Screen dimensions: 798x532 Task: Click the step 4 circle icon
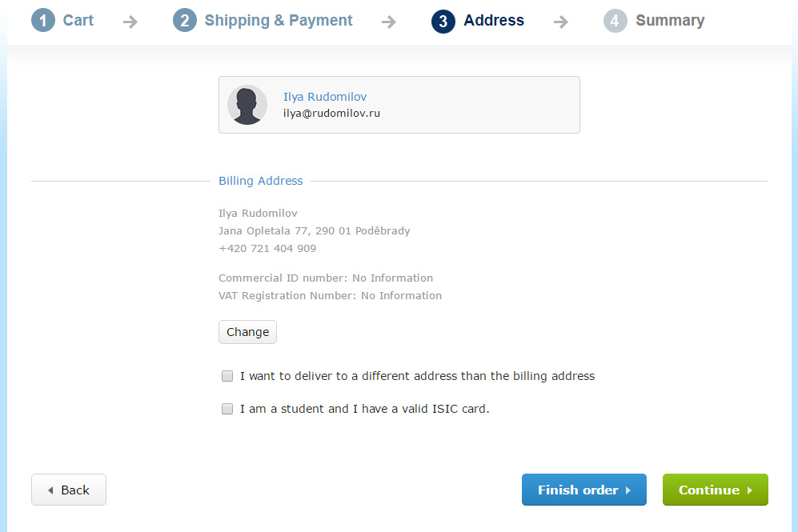[616, 21]
